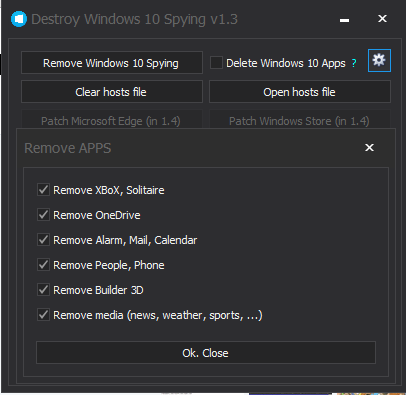The height and width of the screenshot is (395, 406).
Task: Click Open hosts file button
Action: 300,92
